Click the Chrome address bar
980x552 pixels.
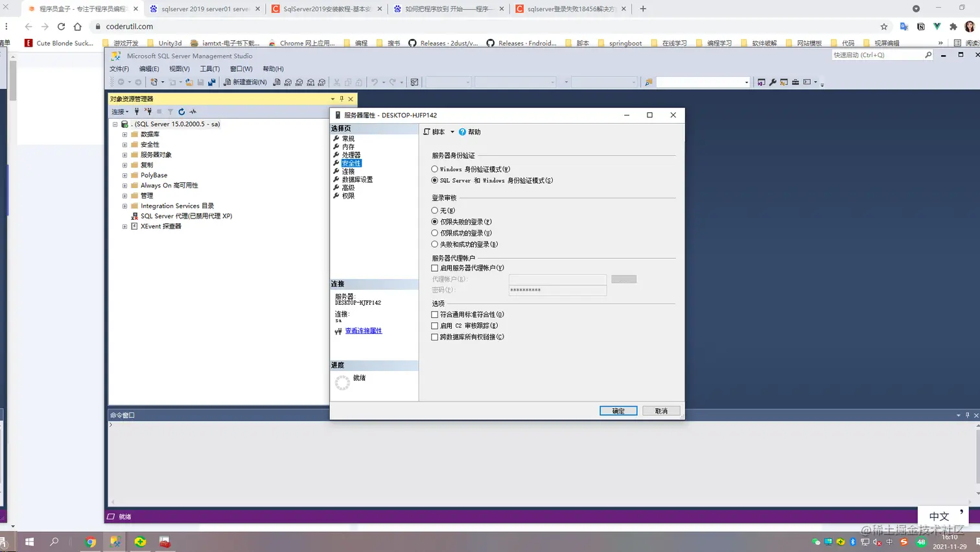[486, 27]
